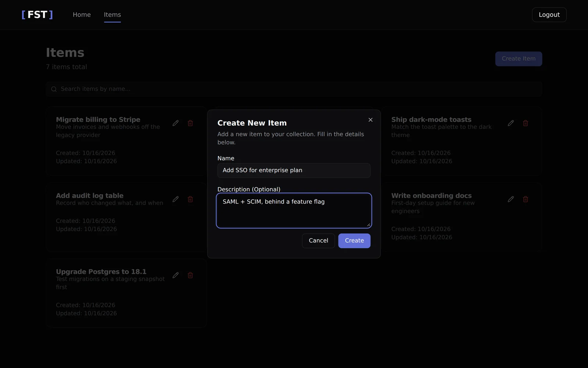588x368 pixels.
Task: Click the search magnifier icon
Action: coord(54,89)
